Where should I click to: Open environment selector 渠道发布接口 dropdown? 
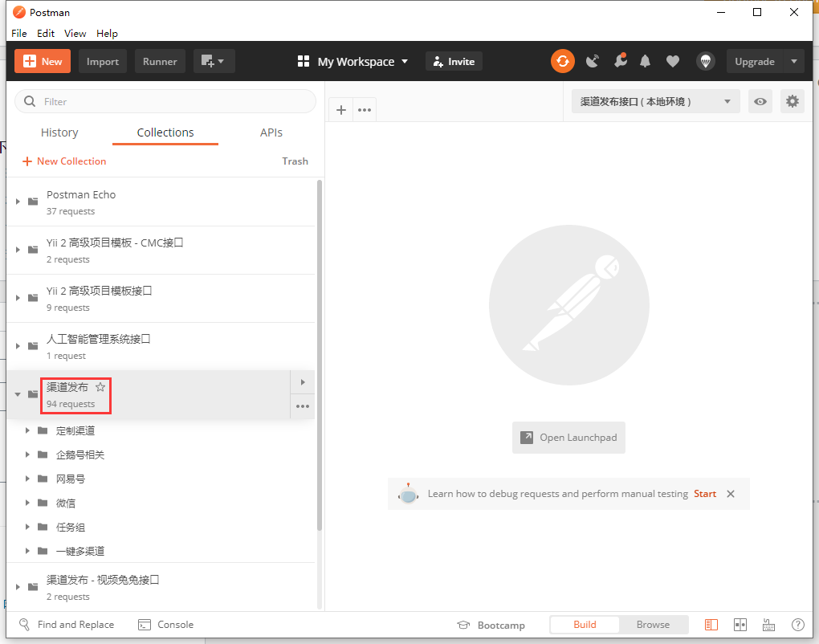[x=655, y=101]
